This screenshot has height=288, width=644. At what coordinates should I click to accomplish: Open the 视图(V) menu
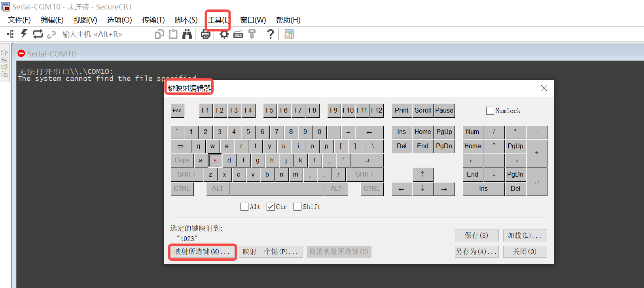(85, 20)
